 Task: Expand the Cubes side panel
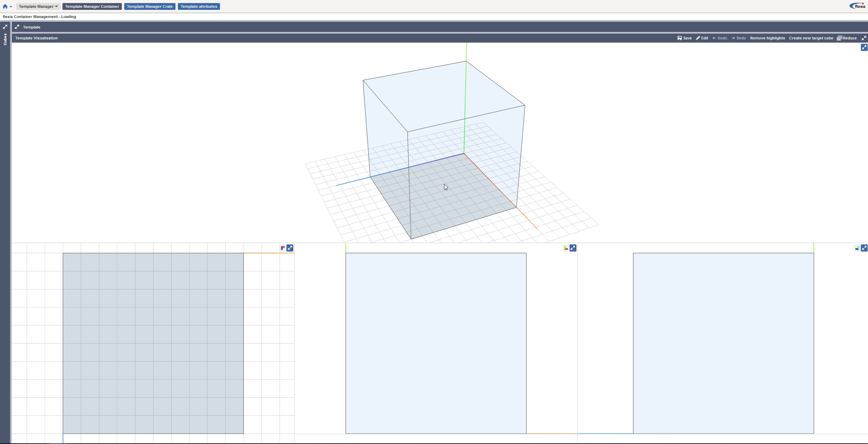tap(5, 27)
